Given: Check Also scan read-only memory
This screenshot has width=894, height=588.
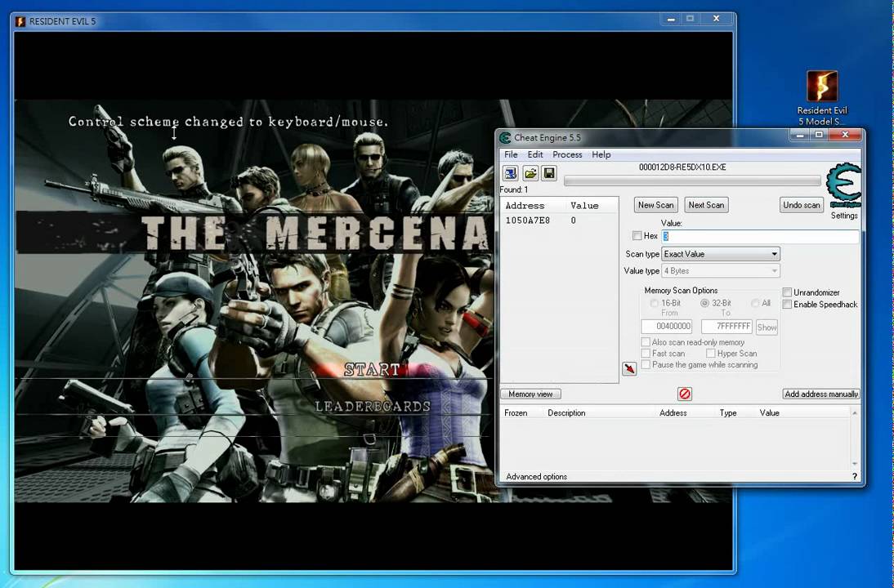Looking at the screenshot, I should [646, 342].
